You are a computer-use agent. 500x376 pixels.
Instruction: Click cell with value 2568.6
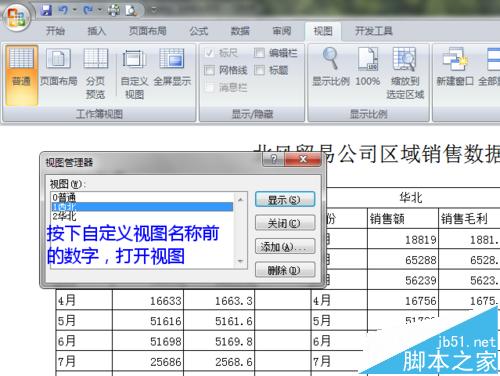[x=219, y=361]
